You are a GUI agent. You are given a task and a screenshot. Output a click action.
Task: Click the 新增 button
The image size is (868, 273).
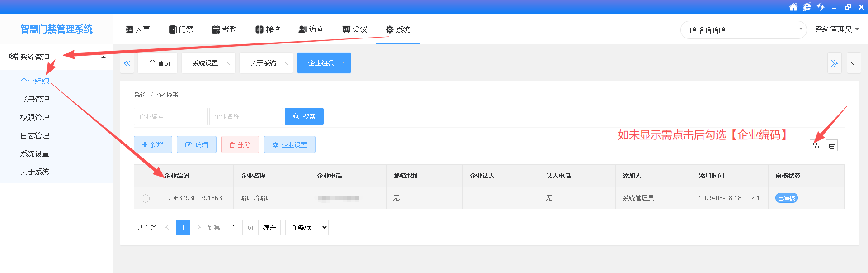tap(153, 145)
